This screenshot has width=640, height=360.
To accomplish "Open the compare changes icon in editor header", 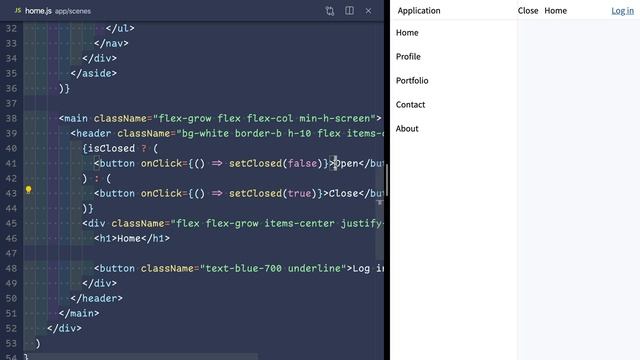I will click(330, 11).
